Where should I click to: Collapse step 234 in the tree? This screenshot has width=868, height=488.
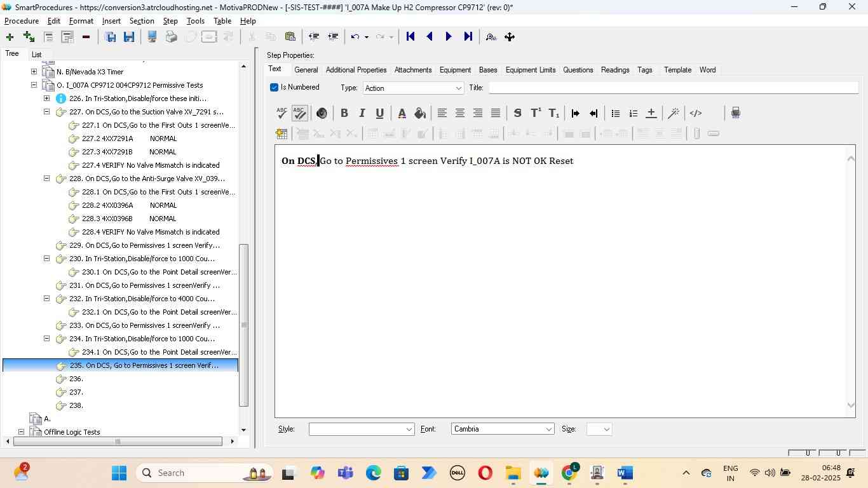[x=46, y=339]
